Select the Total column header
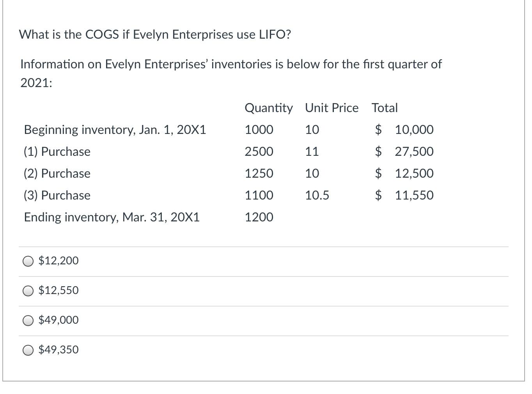This screenshot has height=394, width=532. (385, 108)
